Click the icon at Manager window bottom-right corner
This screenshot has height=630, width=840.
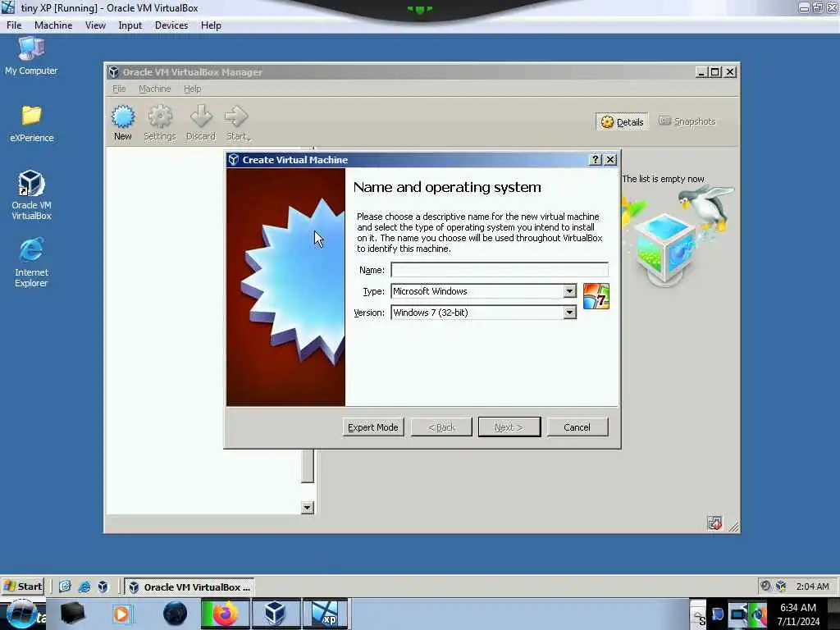[714, 523]
